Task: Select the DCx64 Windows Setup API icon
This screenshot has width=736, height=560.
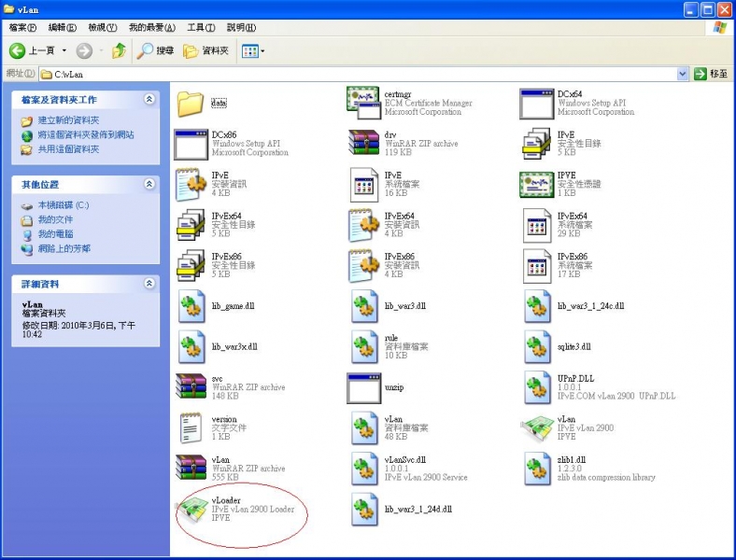Action: 536,104
